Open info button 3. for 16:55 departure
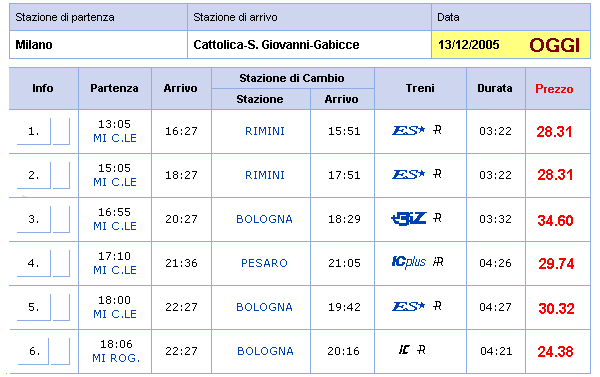This screenshot has width=600, height=377. 34,219
